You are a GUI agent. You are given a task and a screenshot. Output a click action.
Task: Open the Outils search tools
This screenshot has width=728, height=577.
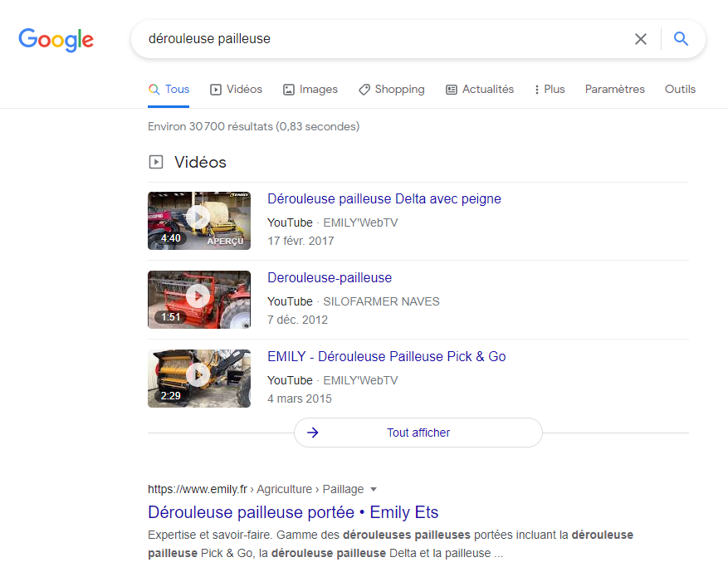pos(680,89)
